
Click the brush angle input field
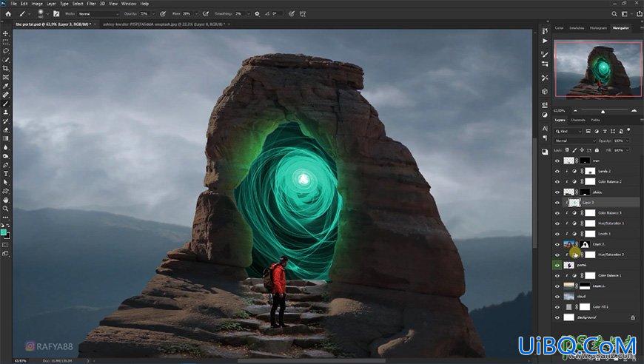pyautogui.click(x=278, y=13)
